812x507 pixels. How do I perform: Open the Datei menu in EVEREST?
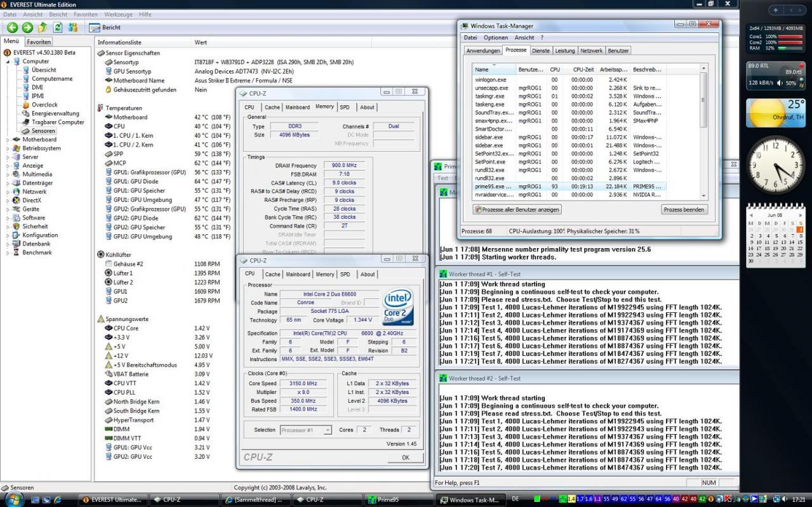[x=10, y=14]
